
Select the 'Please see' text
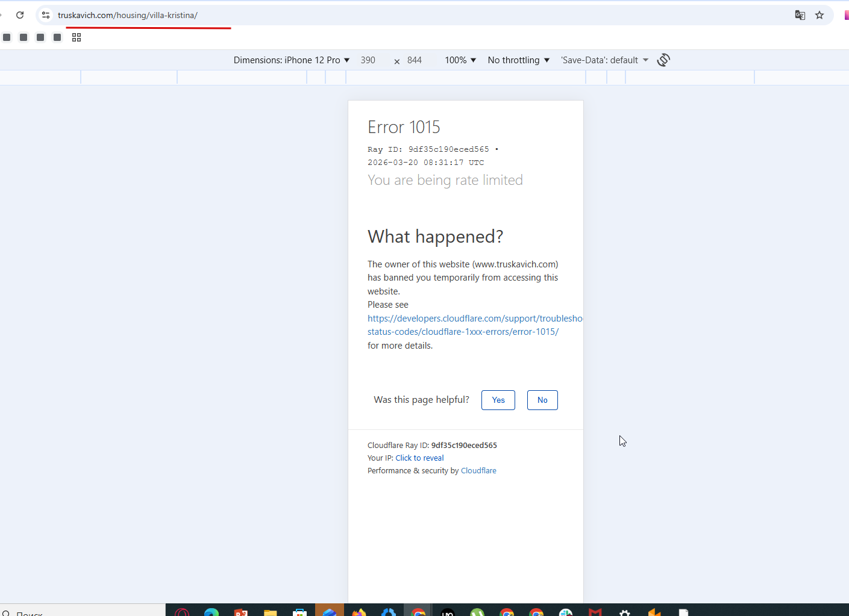click(x=388, y=305)
